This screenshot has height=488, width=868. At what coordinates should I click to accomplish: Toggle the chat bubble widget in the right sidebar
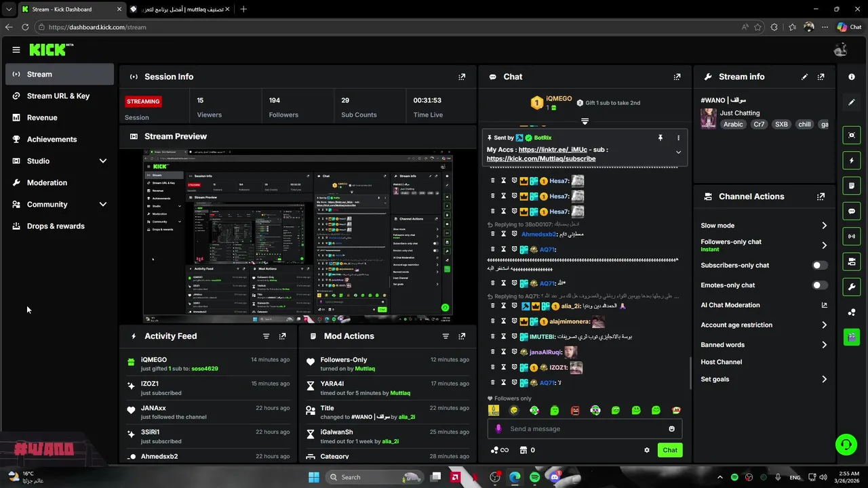coord(852,211)
